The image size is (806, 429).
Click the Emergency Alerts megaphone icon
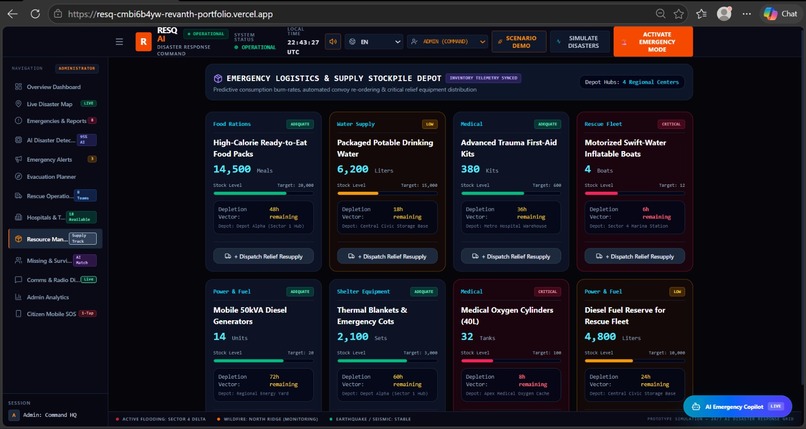click(19, 159)
